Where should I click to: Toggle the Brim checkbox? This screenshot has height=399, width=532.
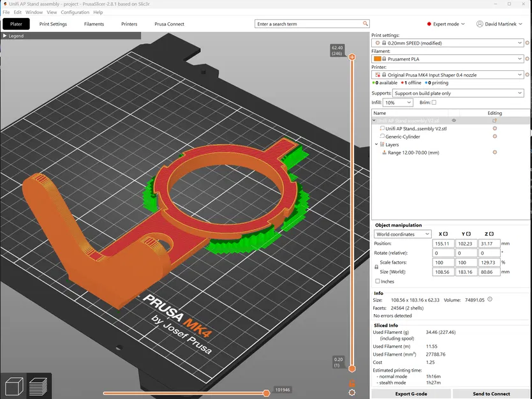[434, 102]
